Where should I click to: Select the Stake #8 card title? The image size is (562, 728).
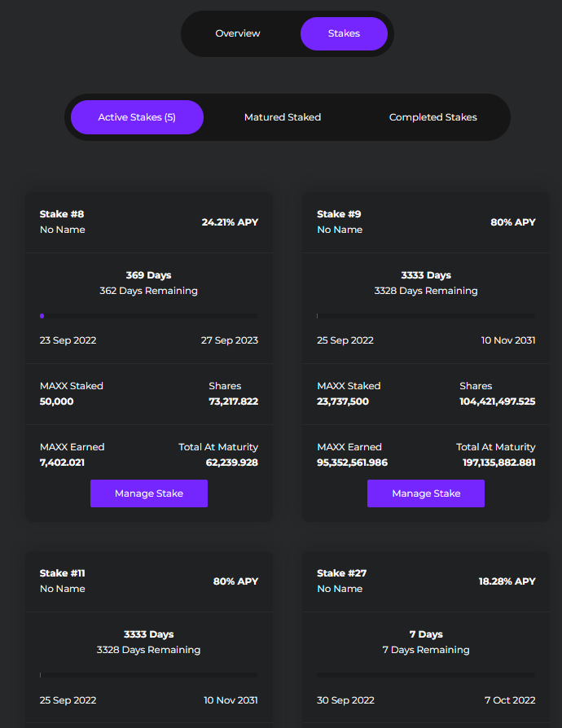coord(62,214)
